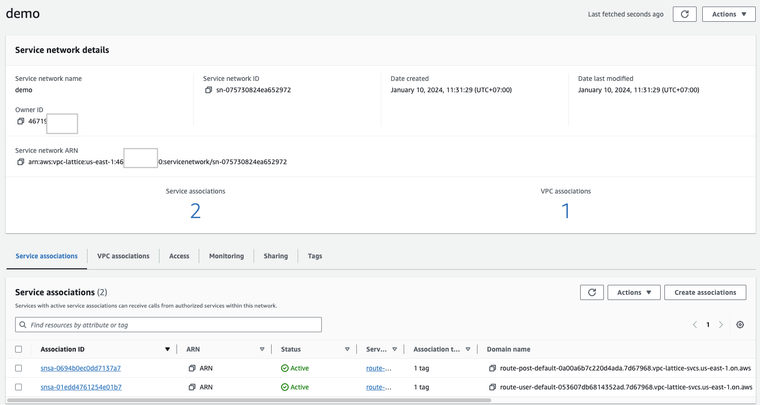
Task: Click the Create associations button
Action: pyautogui.click(x=705, y=292)
